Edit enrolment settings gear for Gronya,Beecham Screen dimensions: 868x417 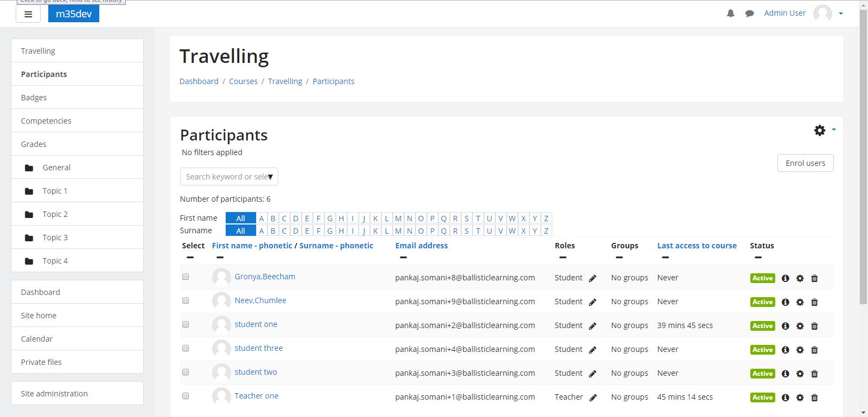(800, 278)
